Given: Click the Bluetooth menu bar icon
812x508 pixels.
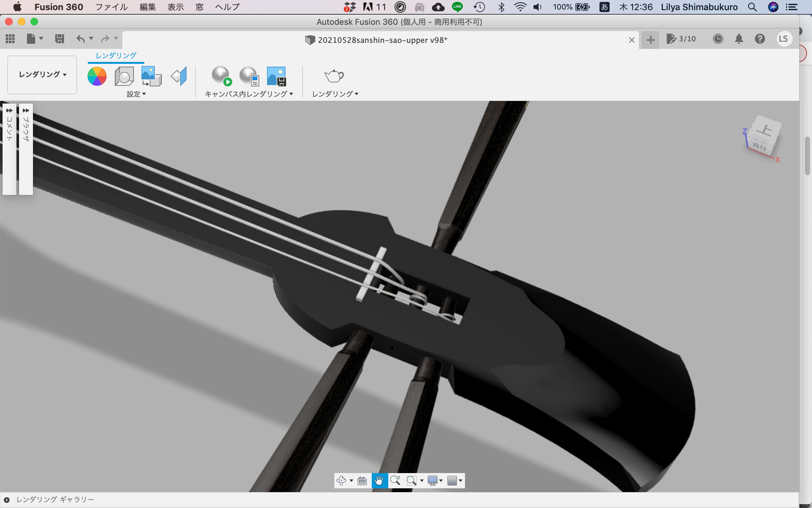Looking at the screenshot, I should [x=501, y=7].
